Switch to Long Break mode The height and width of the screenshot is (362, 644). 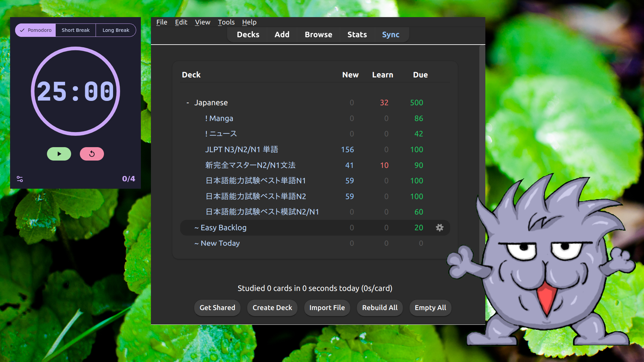[116, 30]
